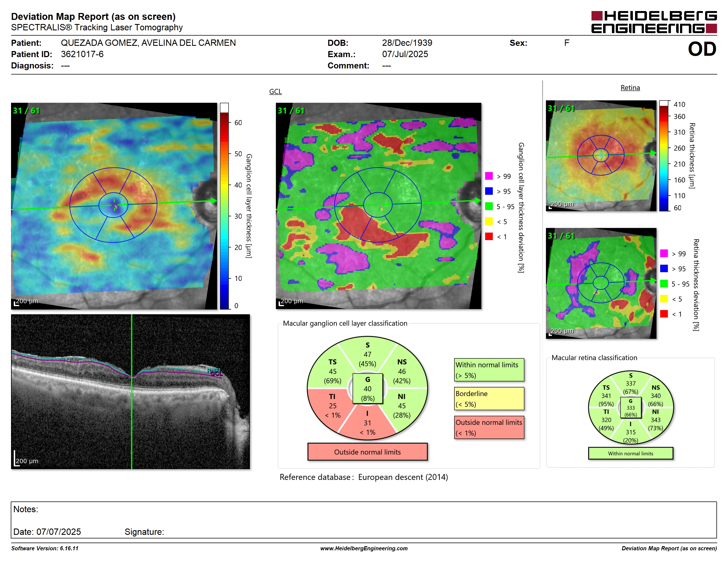This screenshot has width=728, height=563.
Task: Open the retina thickness color map thumbnail
Action: pyautogui.click(x=601, y=156)
